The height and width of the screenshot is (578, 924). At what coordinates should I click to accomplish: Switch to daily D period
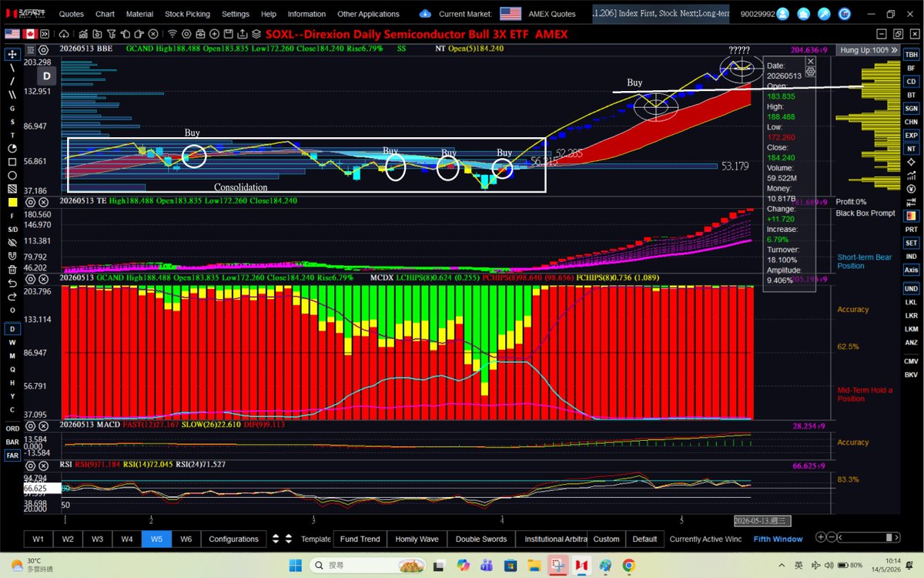(12, 329)
